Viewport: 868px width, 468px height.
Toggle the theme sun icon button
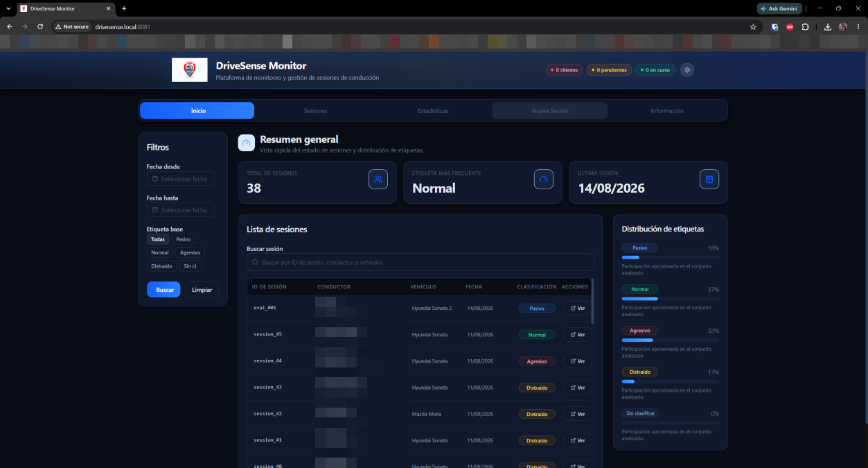[x=687, y=70]
